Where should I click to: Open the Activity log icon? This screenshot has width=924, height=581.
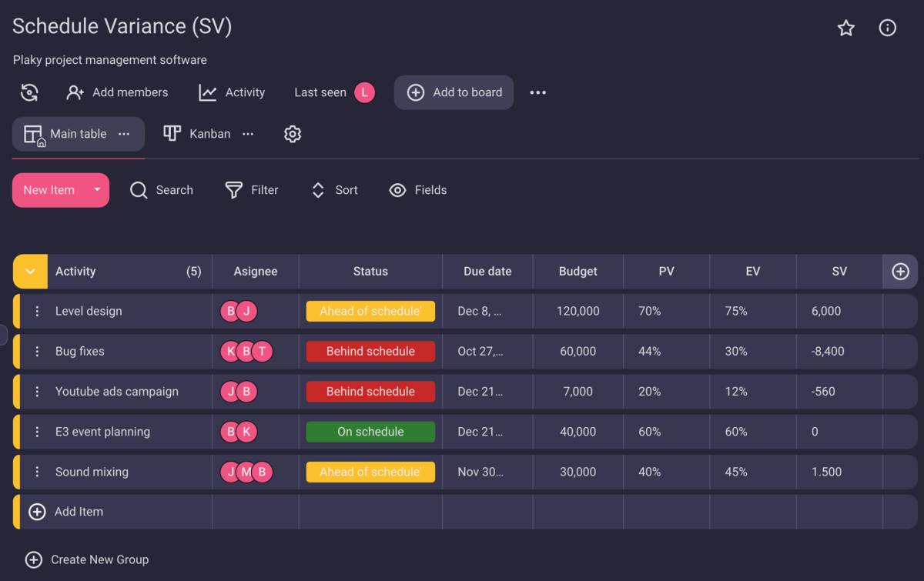[x=208, y=92]
